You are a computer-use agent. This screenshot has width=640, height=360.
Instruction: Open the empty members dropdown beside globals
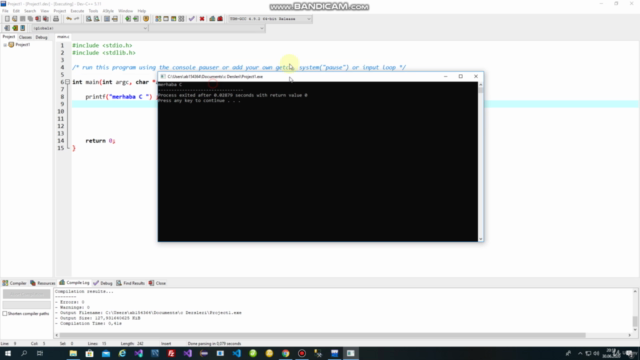(x=207, y=28)
